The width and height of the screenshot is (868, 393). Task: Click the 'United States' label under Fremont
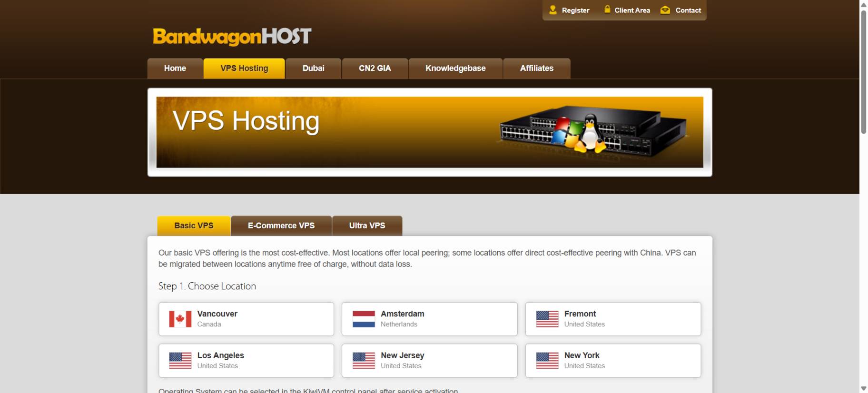(x=584, y=324)
